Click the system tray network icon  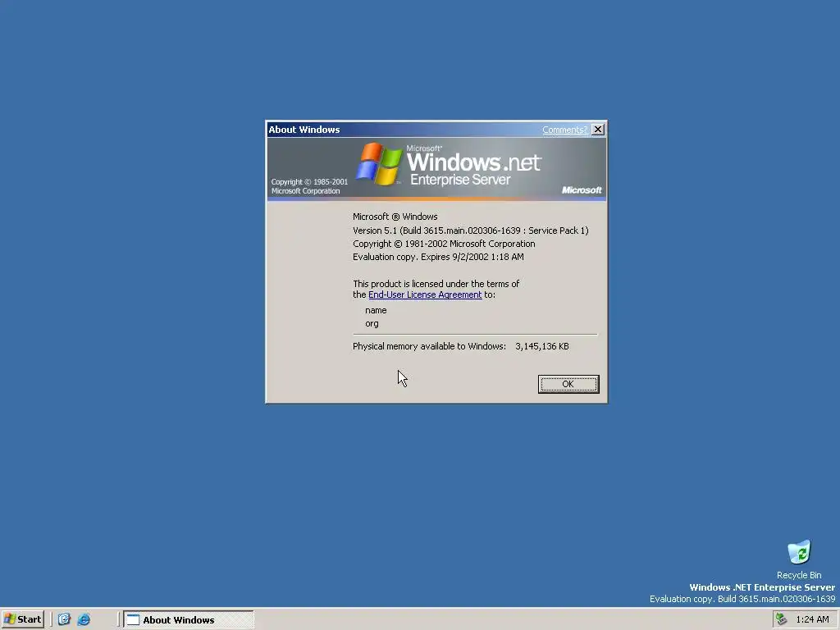(x=781, y=619)
